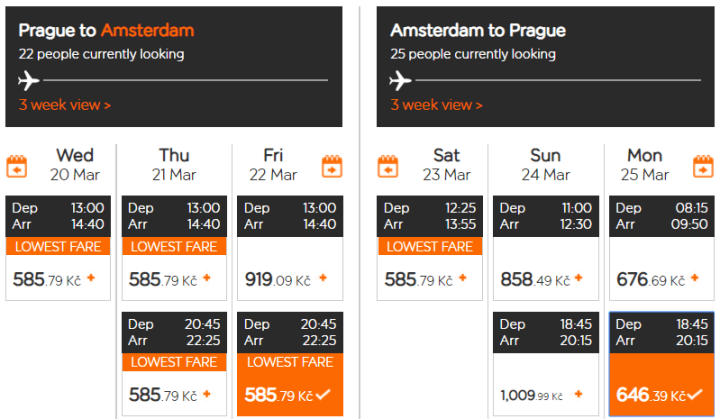Click next-day calendar icon beside Mon 25 Mar
The image size is (720, 419).
pyautogui.click(x=703, y=166)
